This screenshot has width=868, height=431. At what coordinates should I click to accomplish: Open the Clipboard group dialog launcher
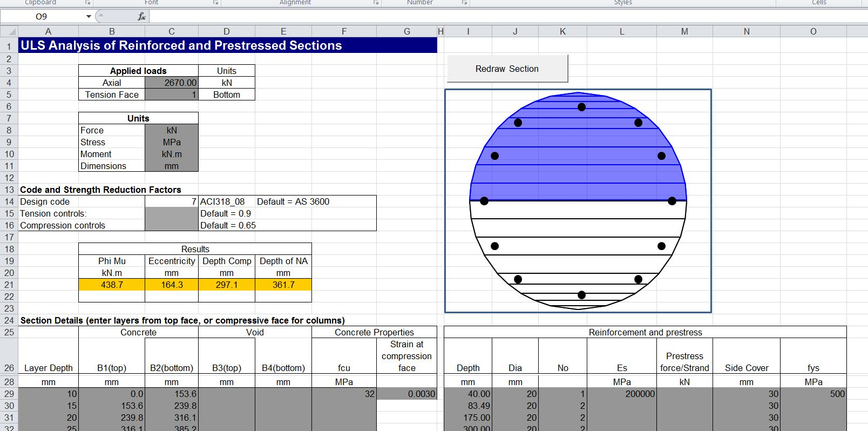(x=87, y=3)
